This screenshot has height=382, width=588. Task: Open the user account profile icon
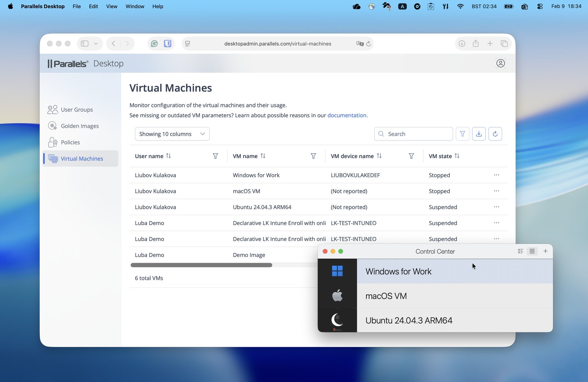tap(501, 63)
